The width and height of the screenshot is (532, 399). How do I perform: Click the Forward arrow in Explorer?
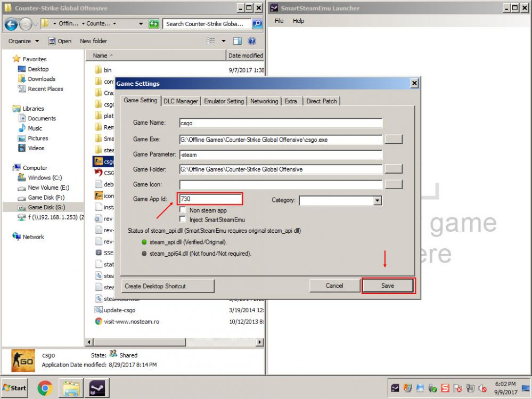26,24
